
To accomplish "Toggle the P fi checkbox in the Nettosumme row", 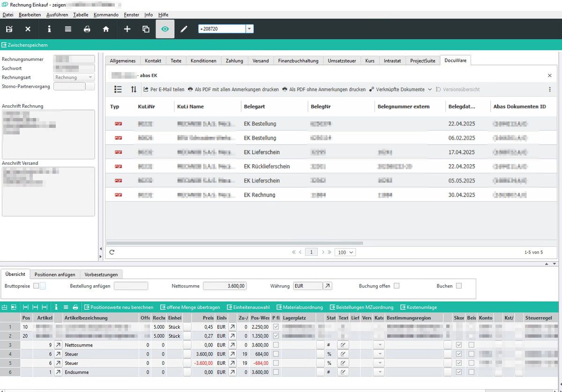I will pos(276,345).
